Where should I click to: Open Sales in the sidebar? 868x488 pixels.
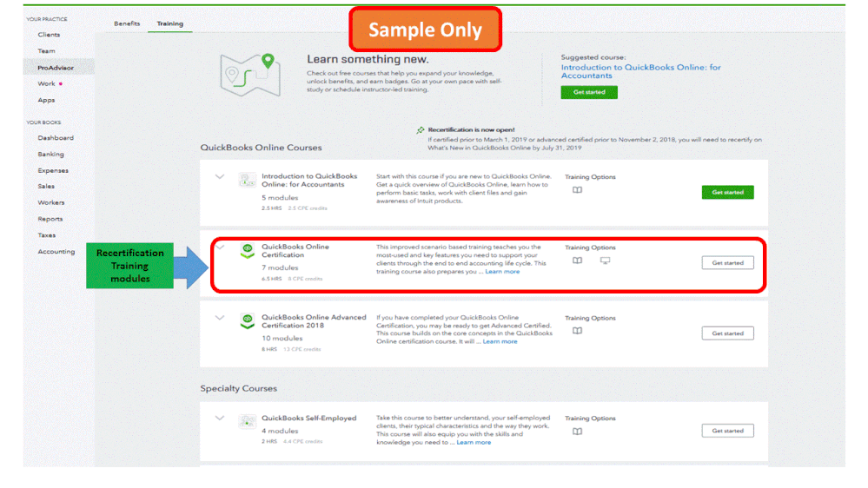pos(46,187)
